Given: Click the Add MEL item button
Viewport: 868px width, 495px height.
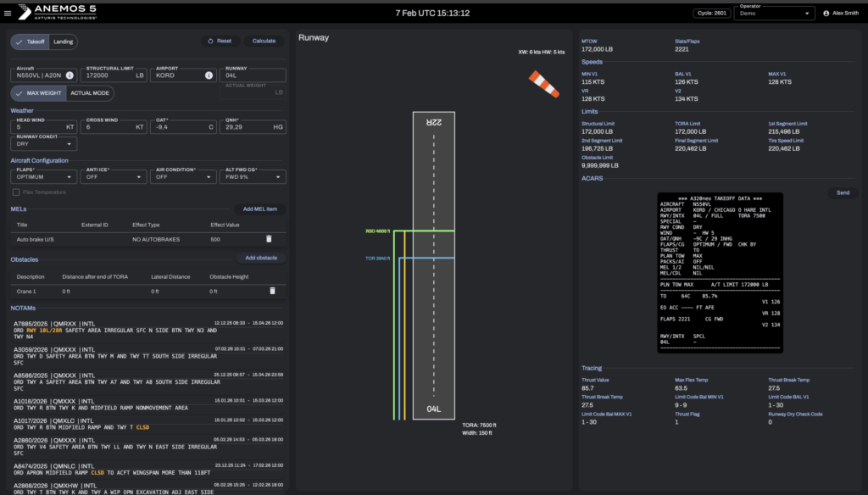Looking at the screenshot, I should 259,209.
